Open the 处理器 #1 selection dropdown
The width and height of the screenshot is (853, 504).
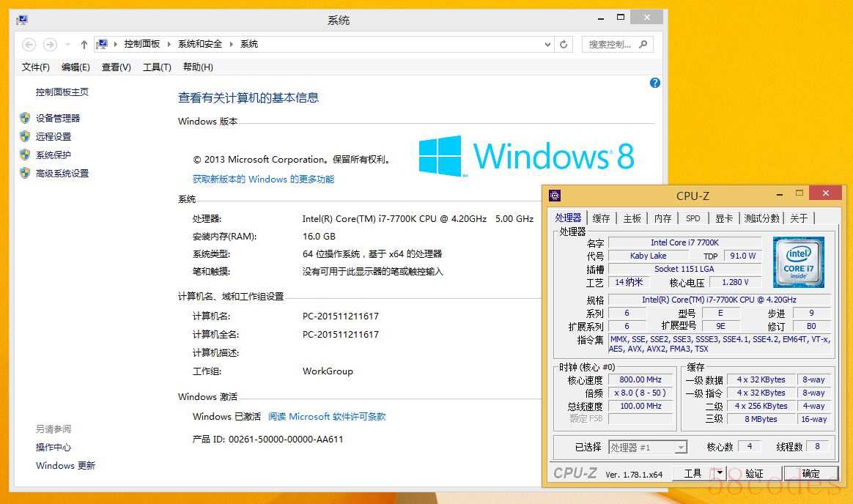pyautogui.click(x=647, y=448)
